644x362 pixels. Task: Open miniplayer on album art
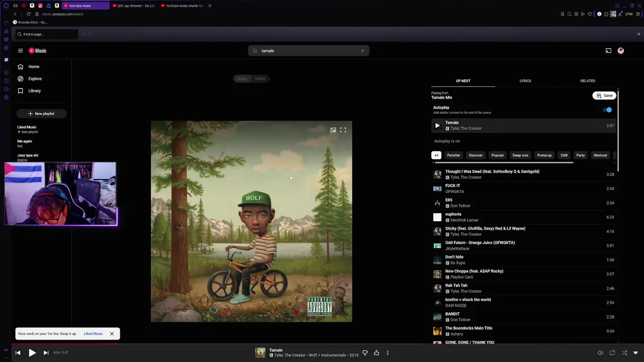333,130
